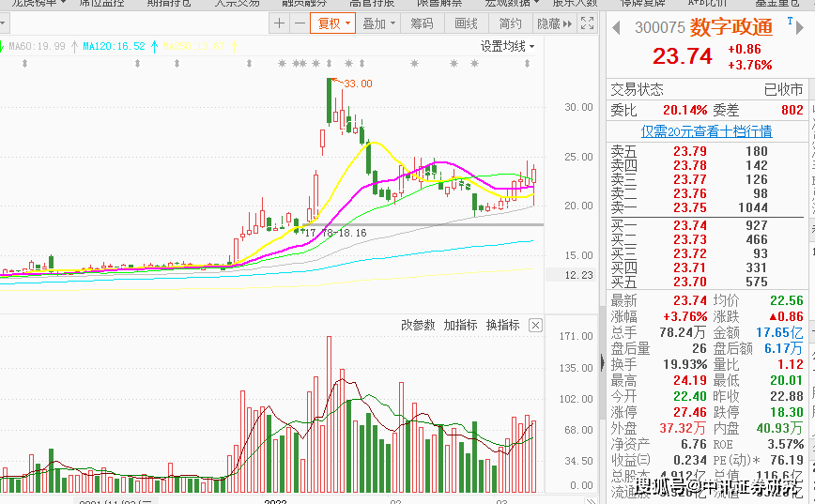The width and height of the screenshot is (815, 504).
Task: Open the 设置均线 dropdown
Action: click(508, 46)
